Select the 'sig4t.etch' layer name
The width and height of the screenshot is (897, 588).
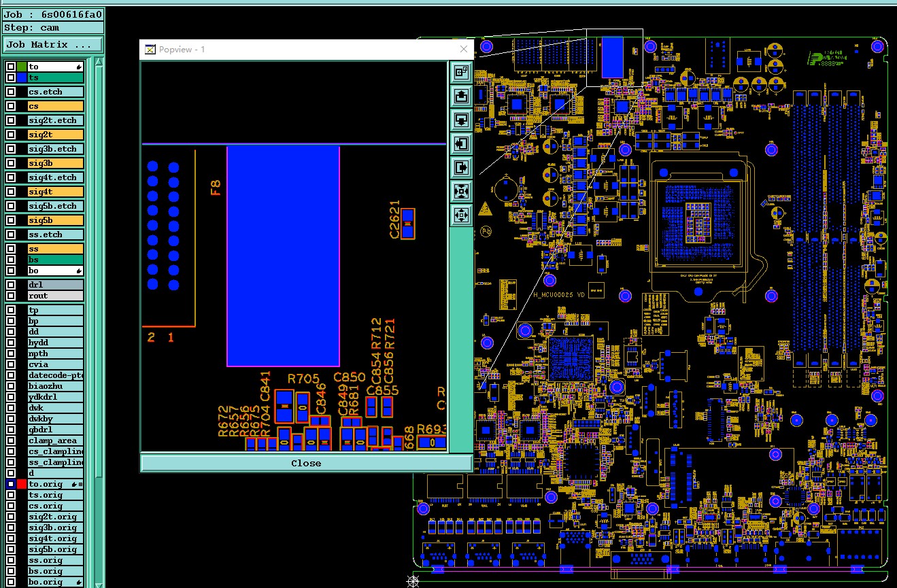[56, 177]
